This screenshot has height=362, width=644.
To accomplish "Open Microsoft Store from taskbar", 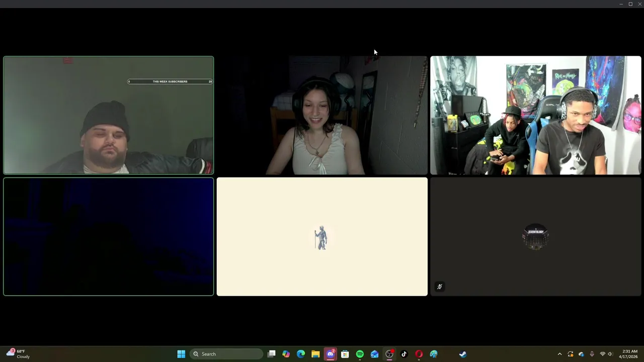I will (x=345, y=354).
